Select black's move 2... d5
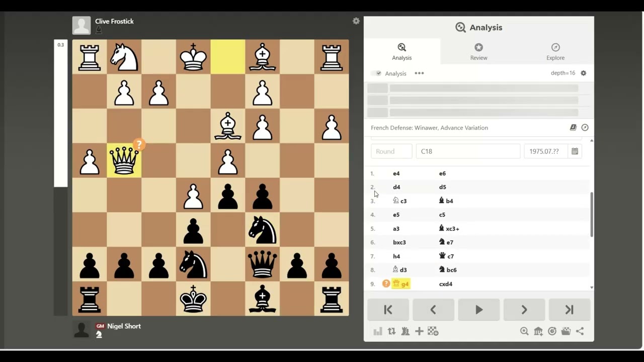 coord(442,187)
